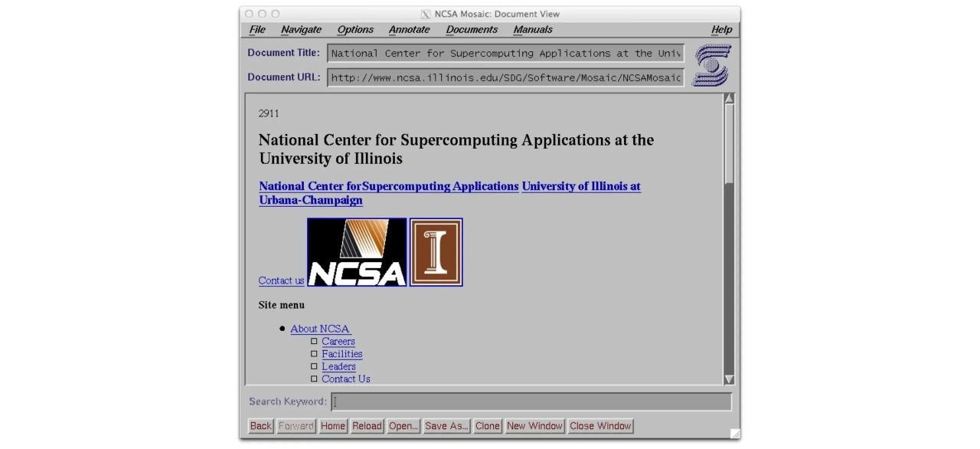The width and height of the screenshot is (980, 449).
Task: Click the page heading 'National Center for Supercomputing Applications'
Action: [x=456, y=149]
